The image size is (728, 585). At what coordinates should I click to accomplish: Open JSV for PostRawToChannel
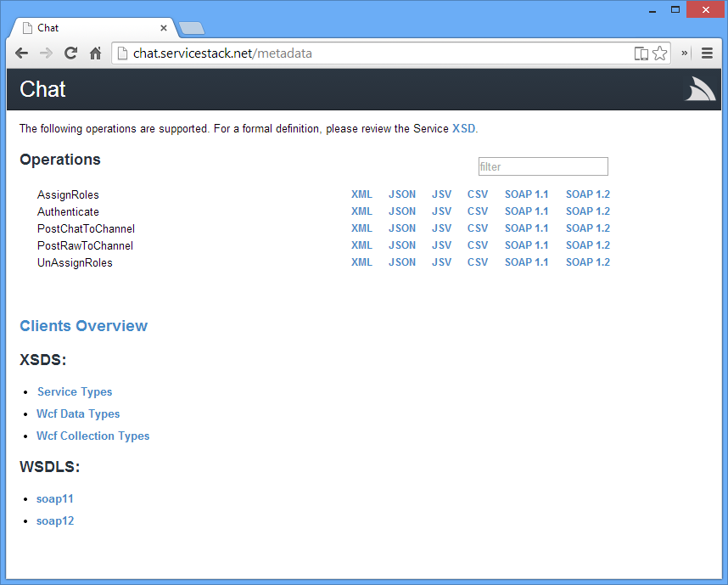pos(441,245)
